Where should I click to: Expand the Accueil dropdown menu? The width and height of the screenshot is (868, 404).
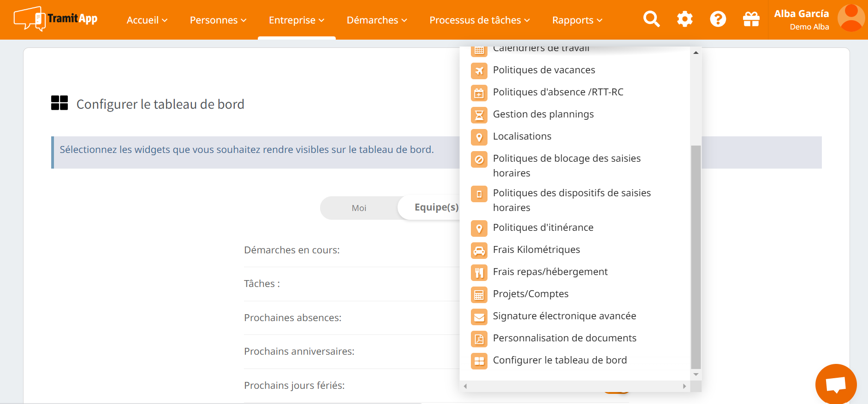coord(147,20)
